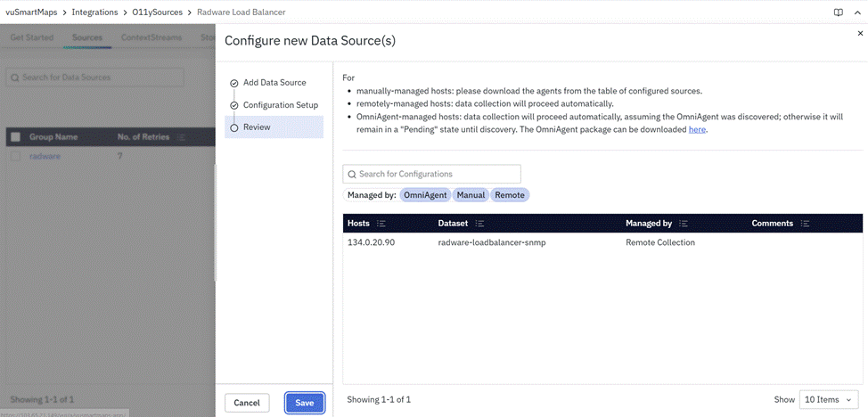
Task: Follow the 'here' OmniAgent download link
Action: click(x=696, y=129)
